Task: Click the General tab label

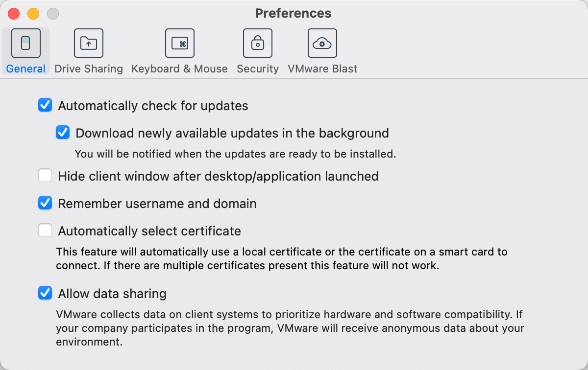Action: pyautogui.click(x=26, y=69)
